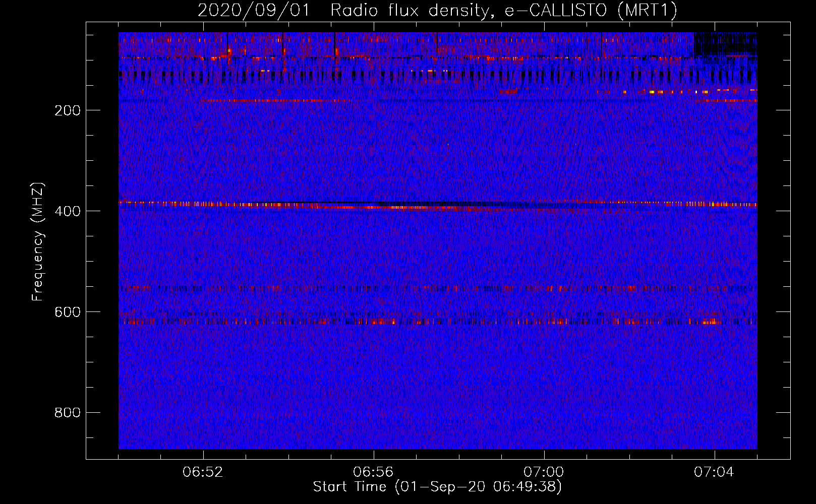Click the 06:56 time tick label
Image resolution: width=816 pixels, height=504 pixels.
373,472
